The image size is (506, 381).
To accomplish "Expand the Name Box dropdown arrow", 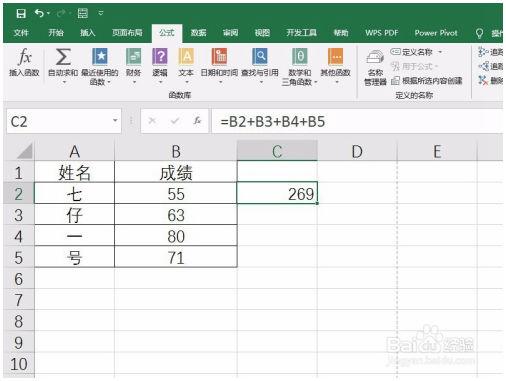I will (115, 121).
